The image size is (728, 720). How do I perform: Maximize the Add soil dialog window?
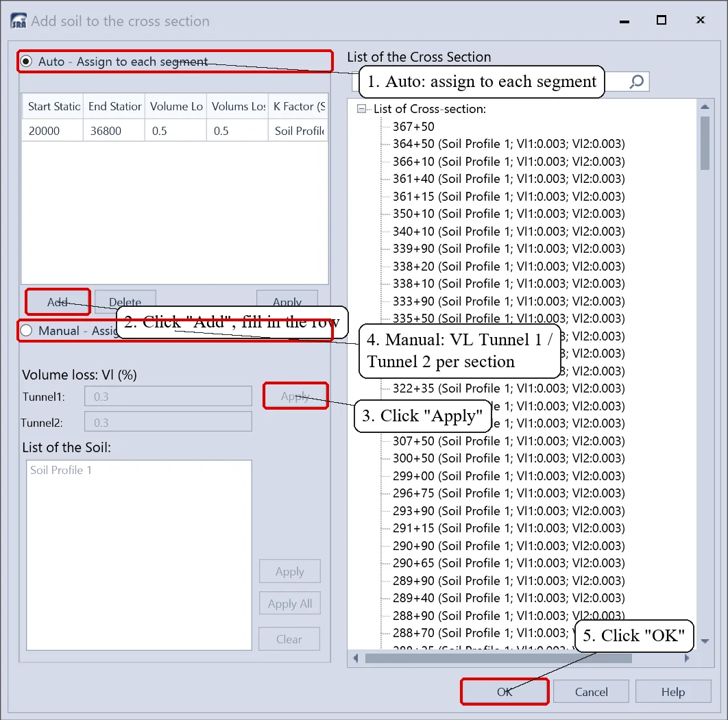(661, 20)
